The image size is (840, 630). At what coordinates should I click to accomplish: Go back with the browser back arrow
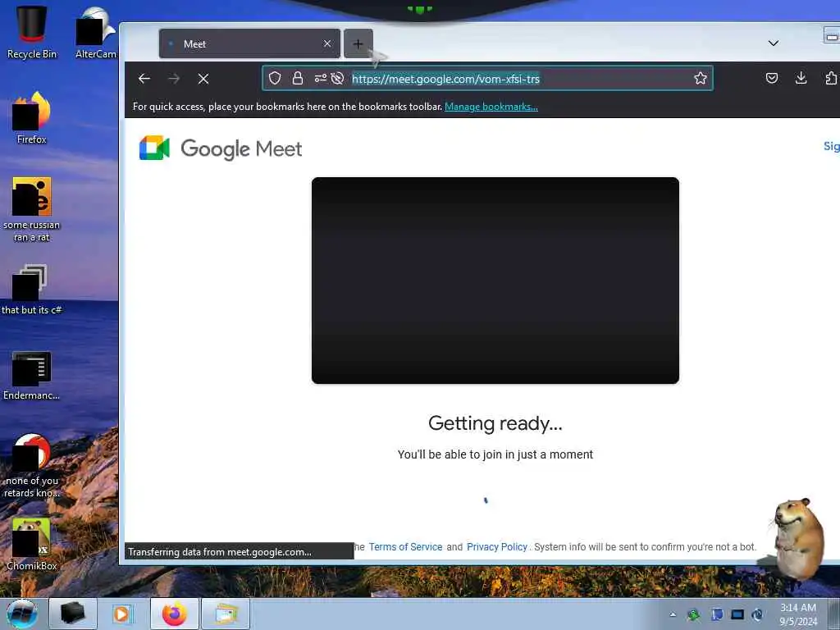click(144, 79)
